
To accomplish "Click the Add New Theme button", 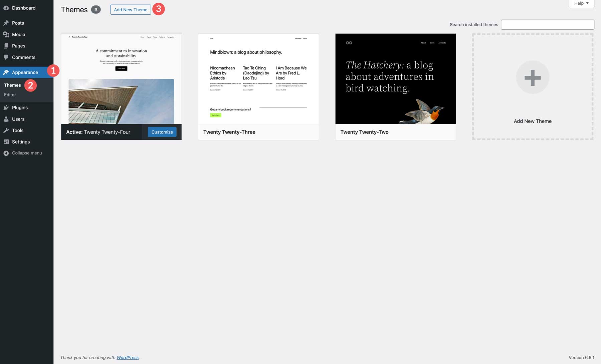I will [131, 9].
